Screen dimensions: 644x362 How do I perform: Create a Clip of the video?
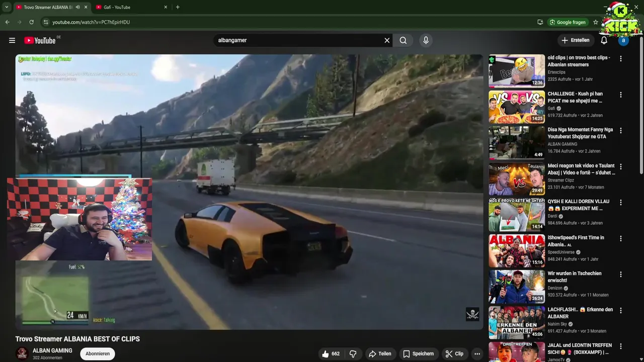[454, 354]
